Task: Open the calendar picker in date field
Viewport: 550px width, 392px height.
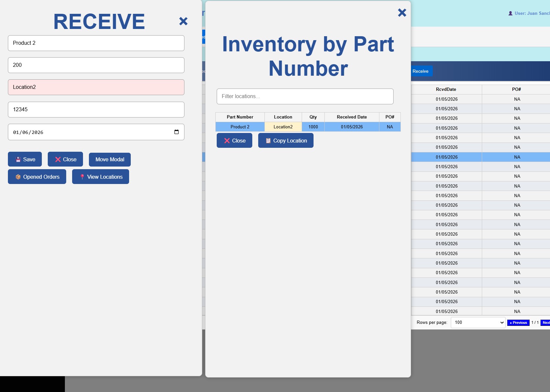Action: pos(177,132)
